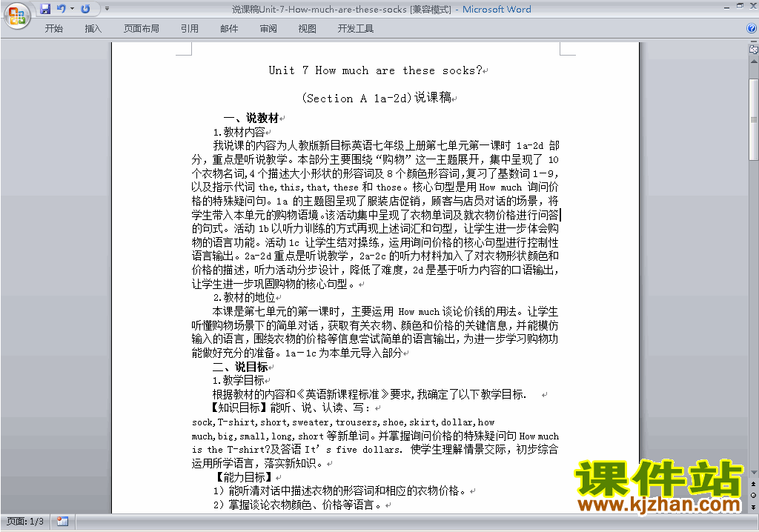The height and width of the screenshot is (532, 759).
Task: Click the split bar above the ruler icon
Action: click(754, 42)
